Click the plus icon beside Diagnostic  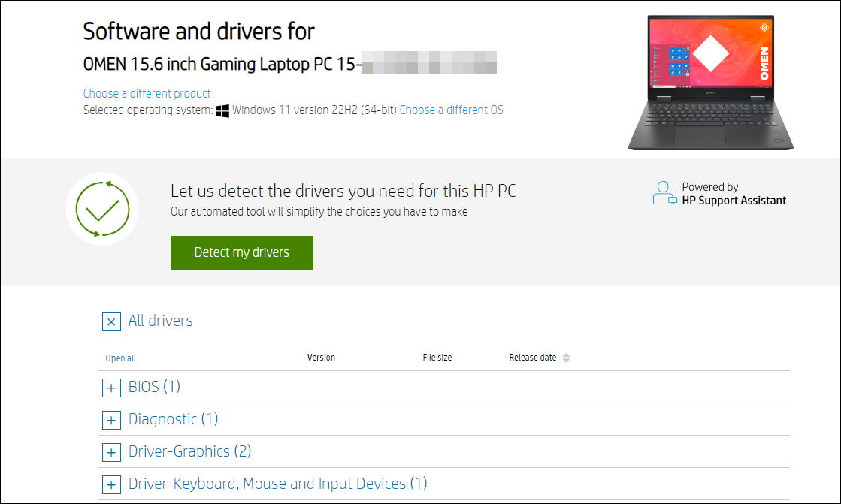[111, 420]
